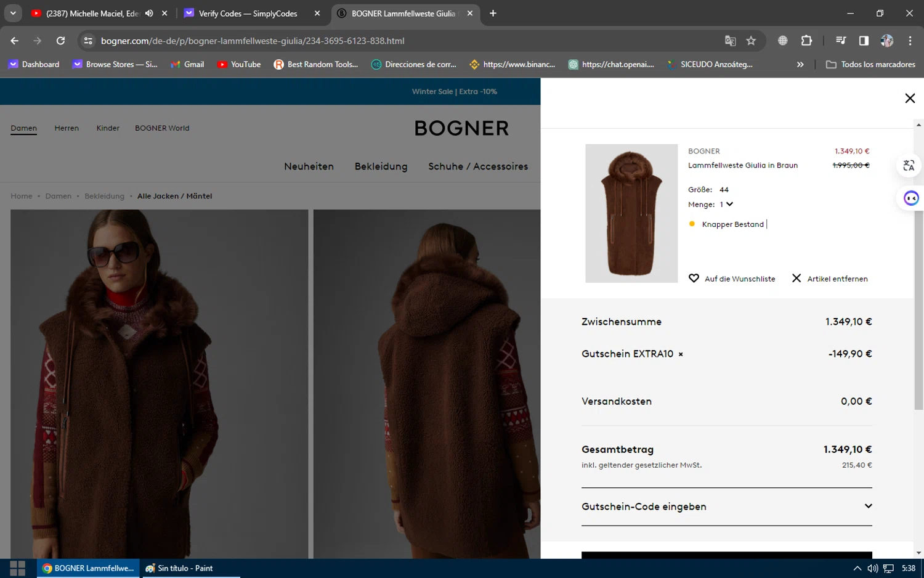Open Alle Jacken / Mäntel breadcrumb
Viewport: 924px width, 578px height.
coord(174,196)
